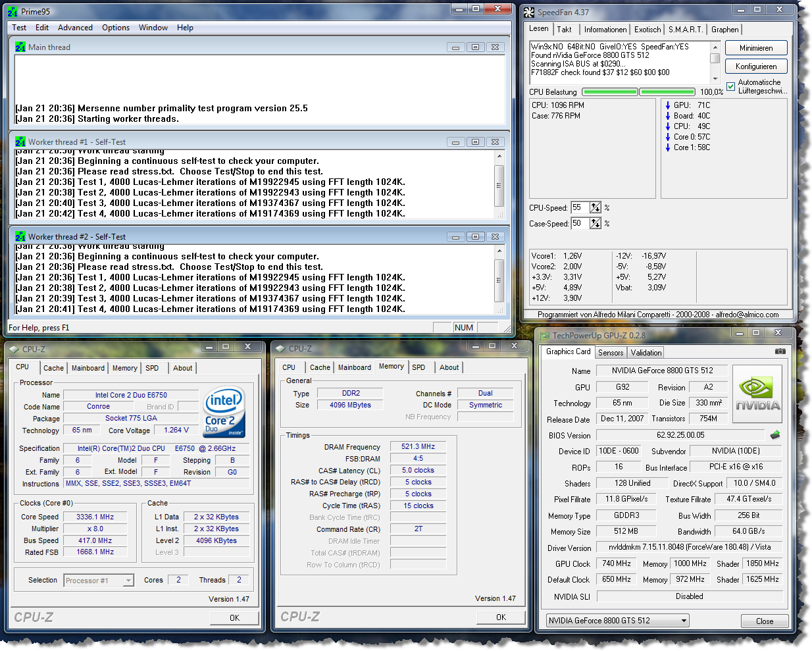Click the NVIDIA logo in GPU-Z
The height and width of the screenshot is (651, 812).
point(757,394)
